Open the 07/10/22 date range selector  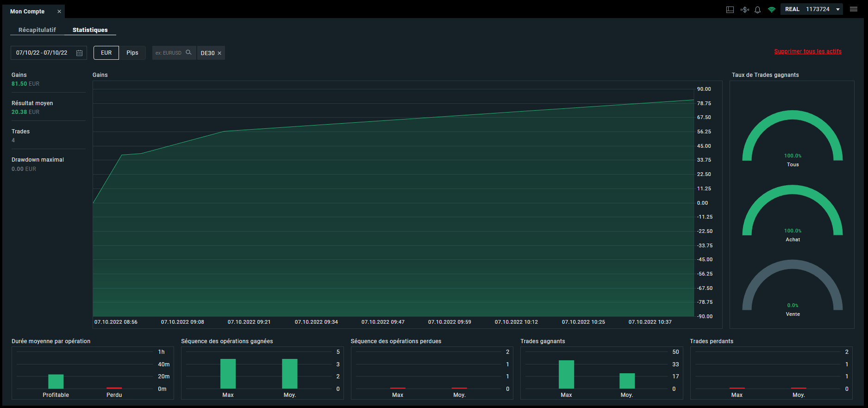(42, 53)
